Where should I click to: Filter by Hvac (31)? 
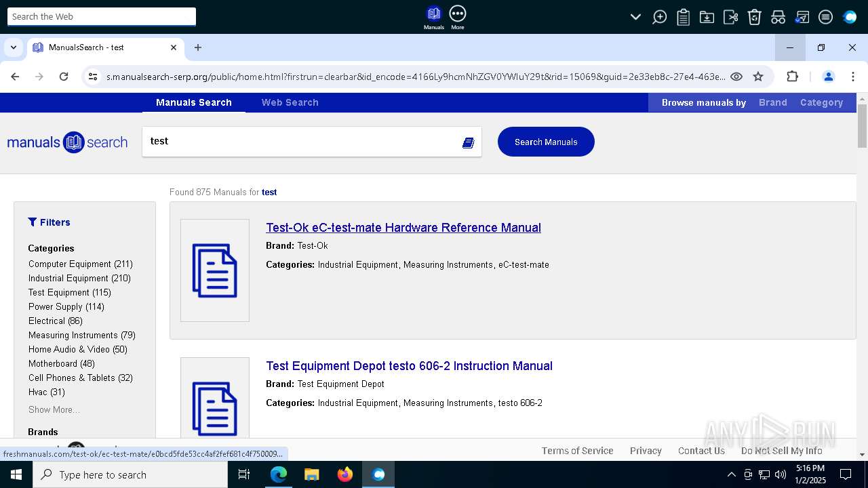point(47,392)
